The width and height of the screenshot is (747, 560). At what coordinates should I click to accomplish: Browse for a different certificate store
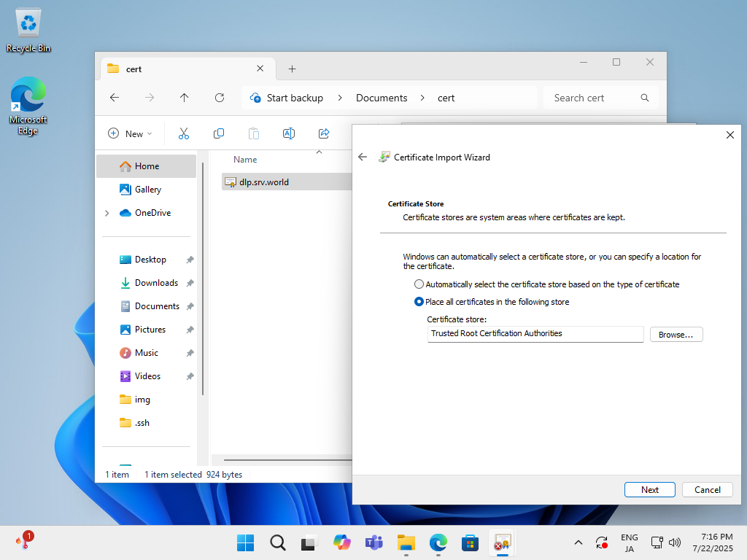coord(676,334)
